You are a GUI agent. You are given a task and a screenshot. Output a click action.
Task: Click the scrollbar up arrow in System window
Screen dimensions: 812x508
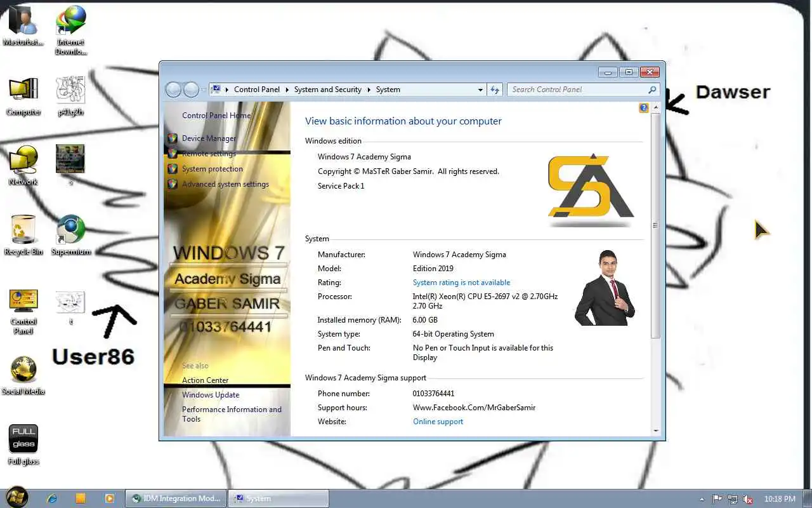(656, 108)
